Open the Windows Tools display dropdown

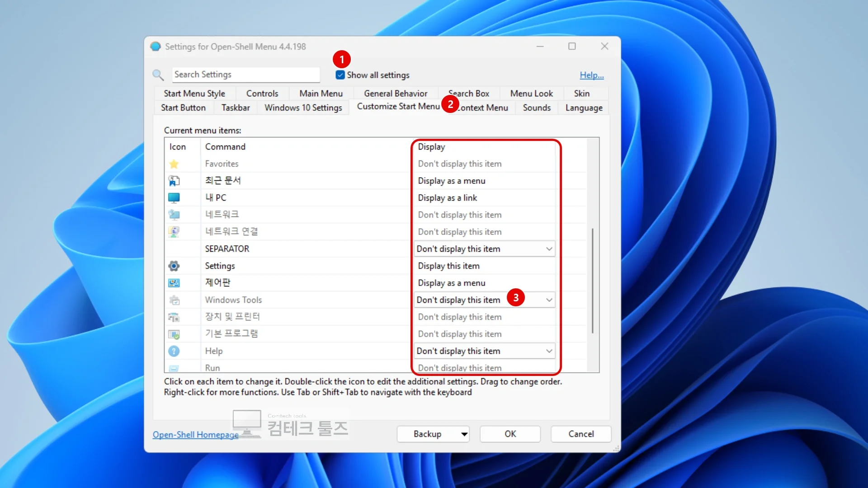pos(484,300)
